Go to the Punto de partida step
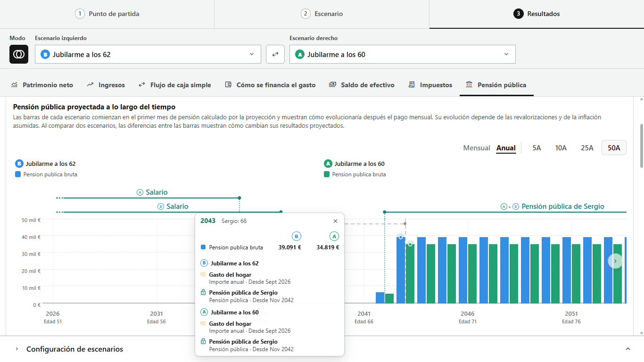644x362 pixels. click(107, 14)
